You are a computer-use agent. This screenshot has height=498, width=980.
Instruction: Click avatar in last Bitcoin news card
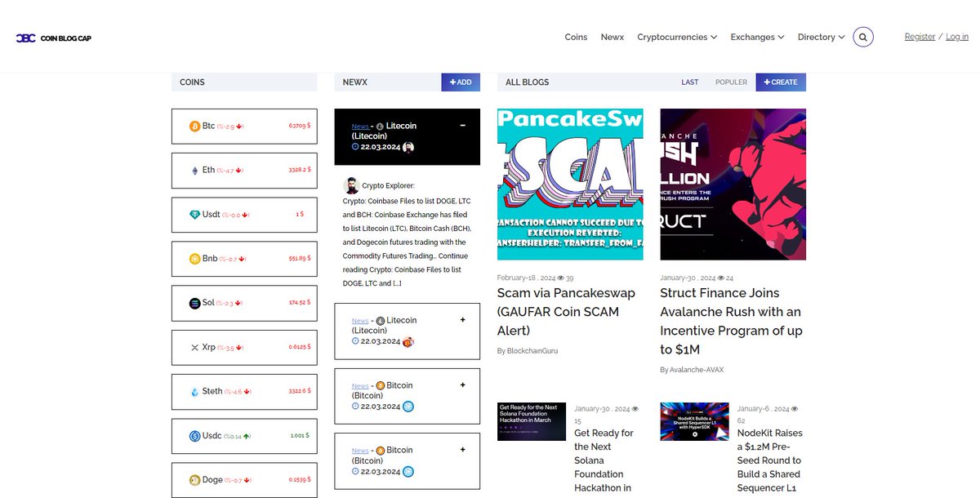pos(408,471)
